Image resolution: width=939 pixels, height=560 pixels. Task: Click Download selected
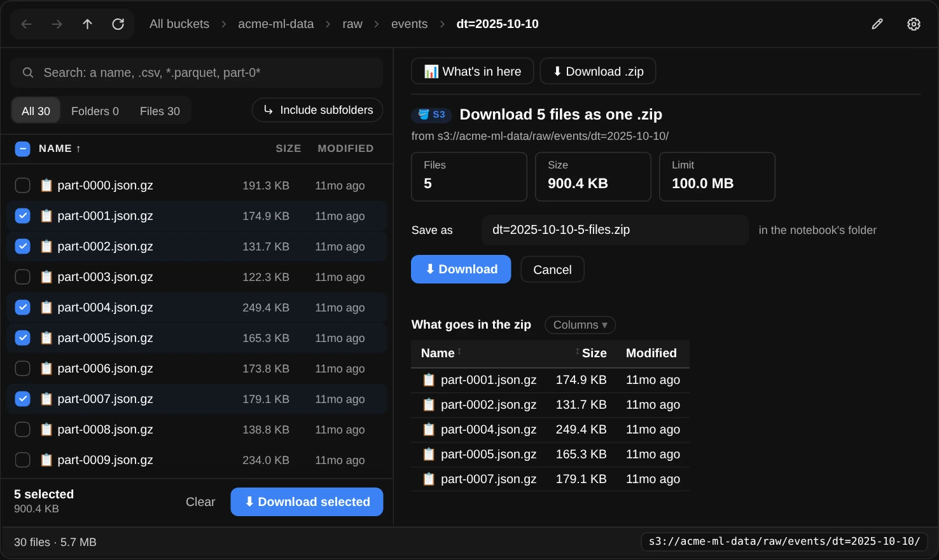307,502
